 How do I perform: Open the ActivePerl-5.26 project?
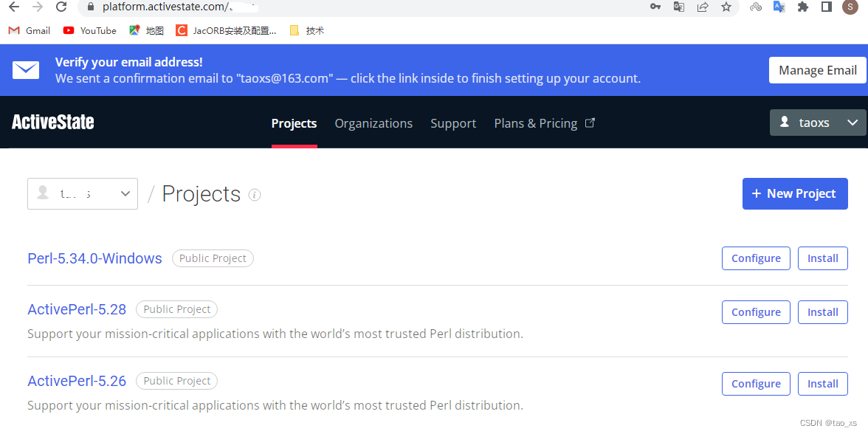[77, 381]
